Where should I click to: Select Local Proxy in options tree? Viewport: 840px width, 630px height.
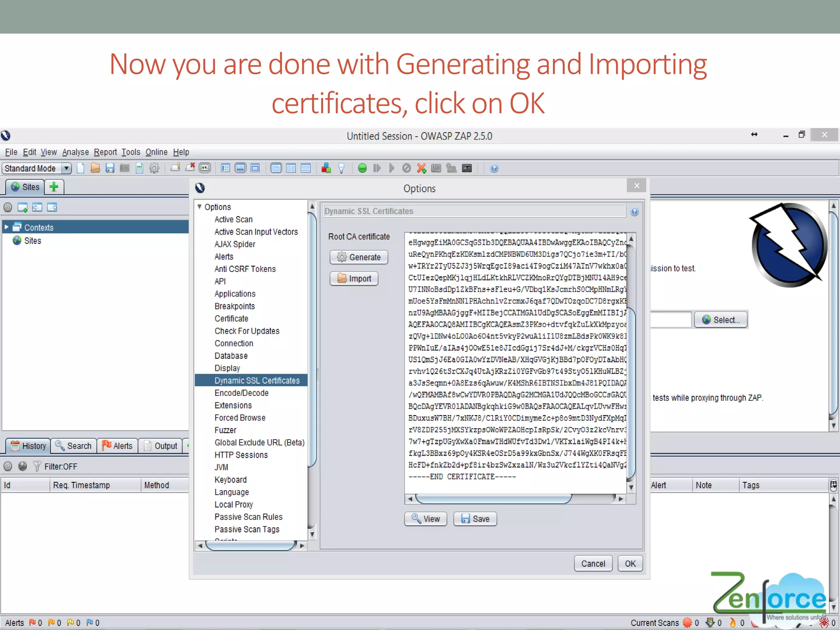pos(234,504)
